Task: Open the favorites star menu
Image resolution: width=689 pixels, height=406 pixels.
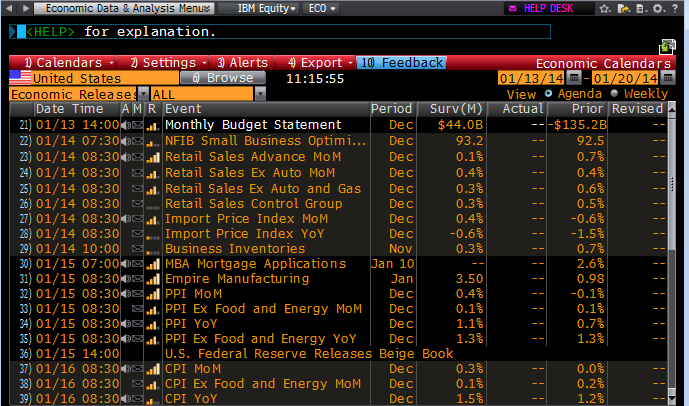Action: (x=605, y=8)
